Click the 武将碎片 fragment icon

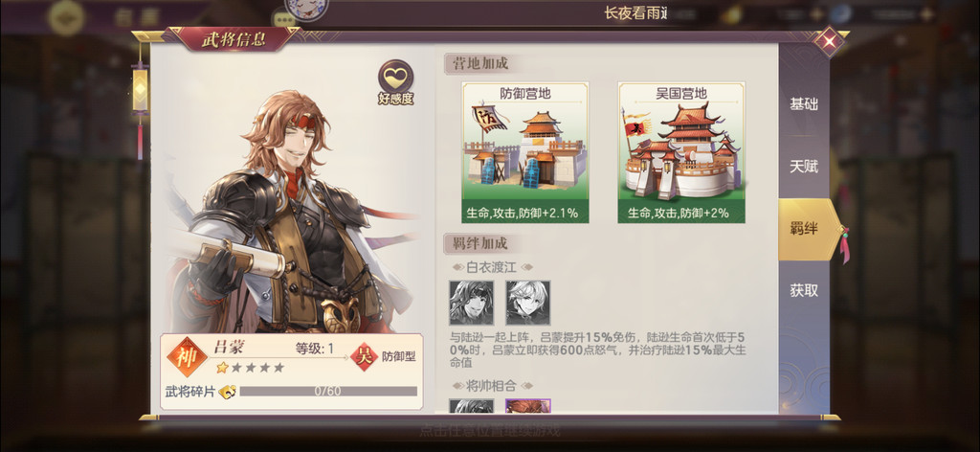(x=228, y=392)
